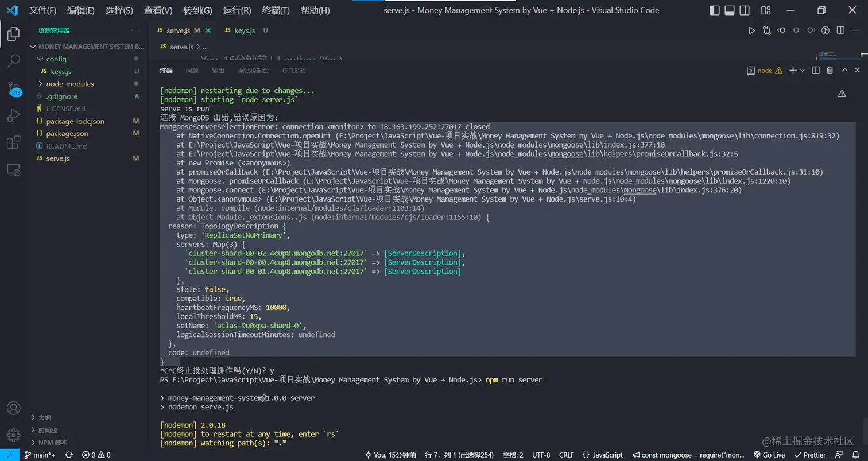Open the Explorer view in the activity bar
The height and width of the screenshot is (461, 868).
(x=13, y=34)
